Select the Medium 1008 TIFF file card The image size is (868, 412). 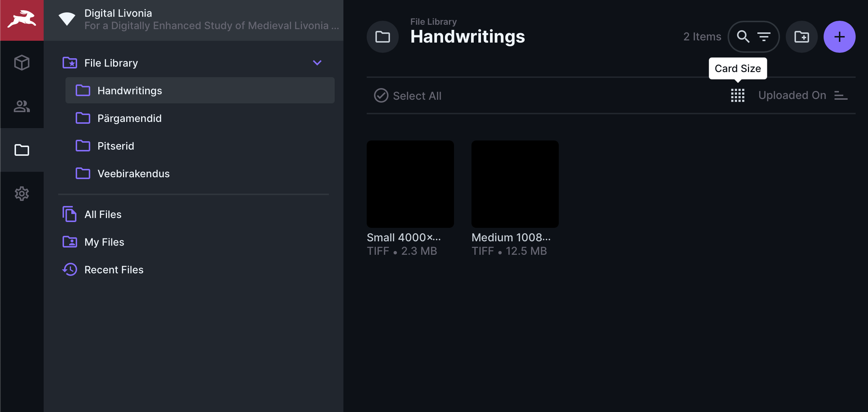515,184
